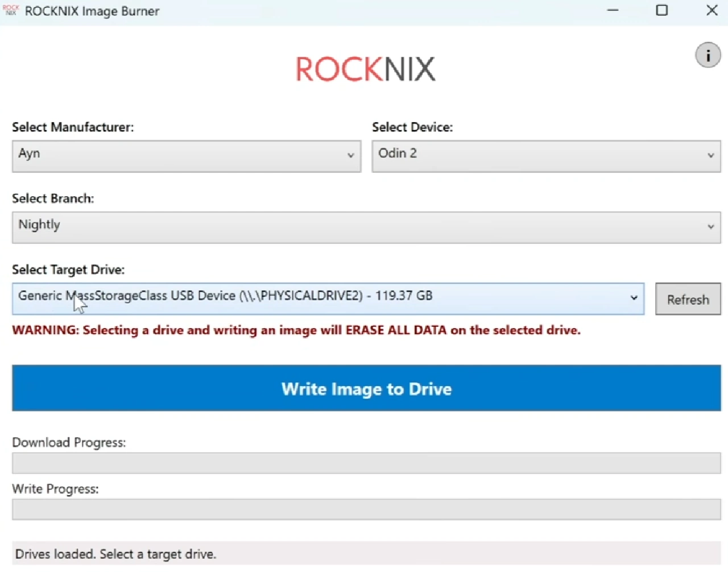Image resolution: width=728 pixels, height=572 pixels.
Task: Click the ROCKNIX Image Burner title text
Action: (92, 11)
